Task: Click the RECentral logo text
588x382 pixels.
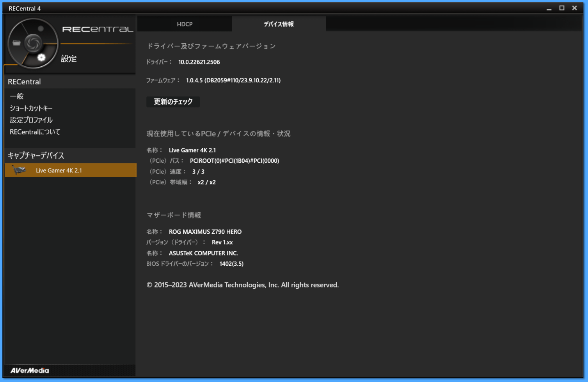Action: (x=98, y=29)
